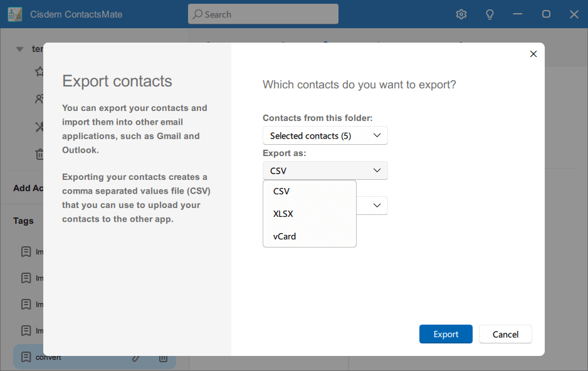Viewport: 588px width, 371px height.
Task: Delete the convert tag with trash icon
Action: (x=163, y=357)
